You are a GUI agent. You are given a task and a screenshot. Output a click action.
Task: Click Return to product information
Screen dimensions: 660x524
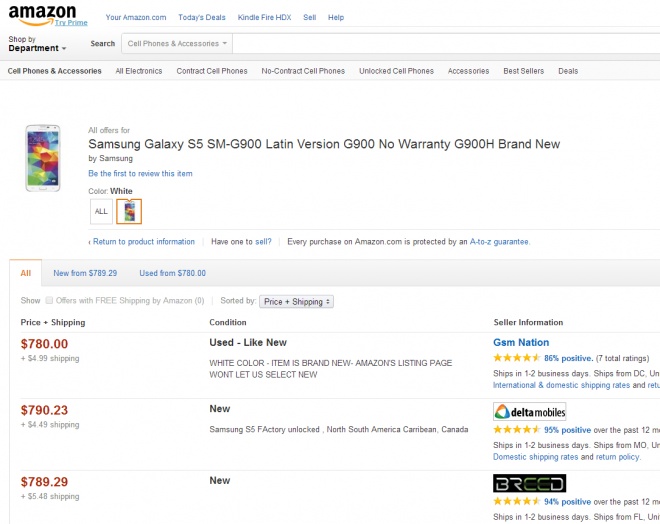click(144, 242)
